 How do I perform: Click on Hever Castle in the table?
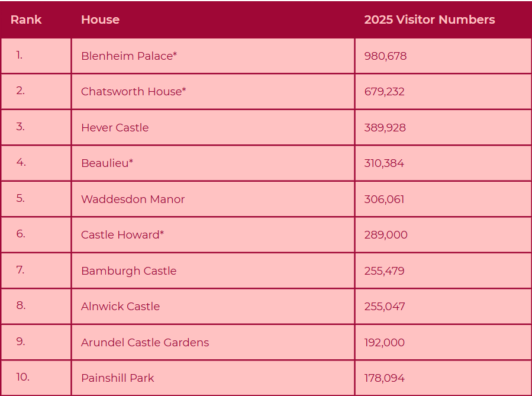coord(115,128)
